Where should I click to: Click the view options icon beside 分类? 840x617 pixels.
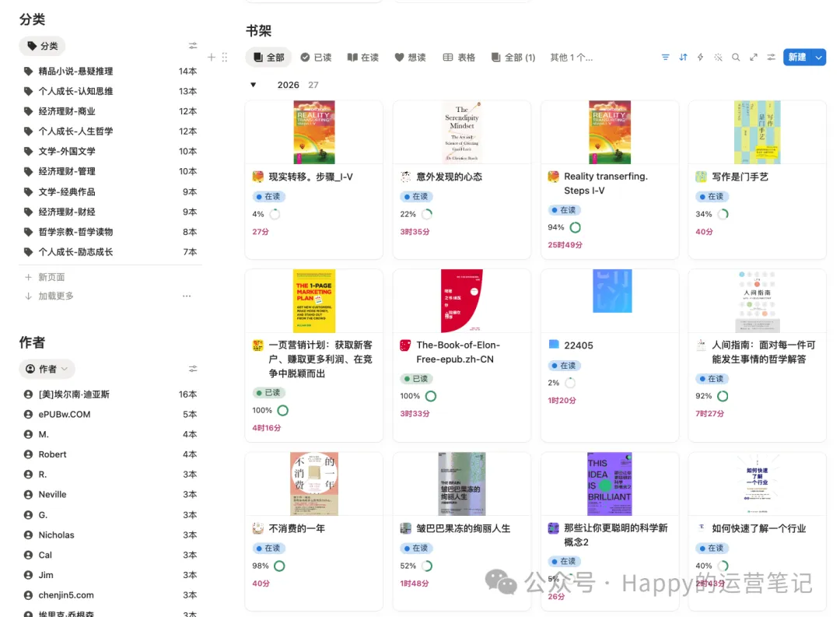[x=193, y=45]
